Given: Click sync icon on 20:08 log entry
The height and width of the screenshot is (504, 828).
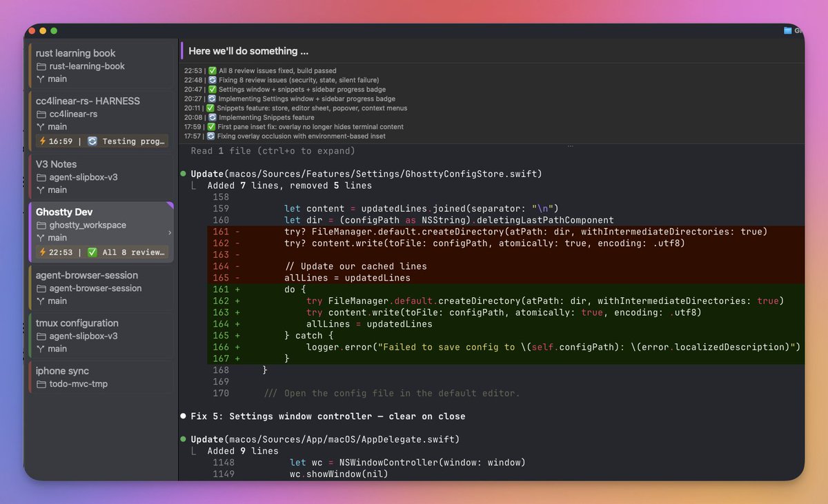Looking at the screenshot, I should tap(213, 117).
